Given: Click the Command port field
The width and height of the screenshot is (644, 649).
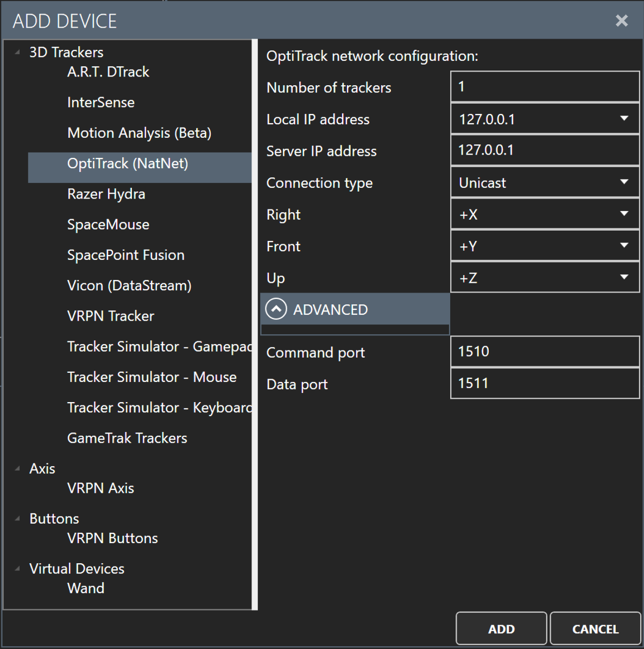Looking at the screenshot, I should pos(545,352).
